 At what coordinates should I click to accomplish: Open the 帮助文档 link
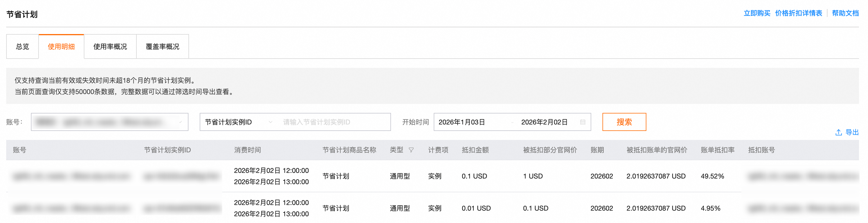click(x=845, y=13)
